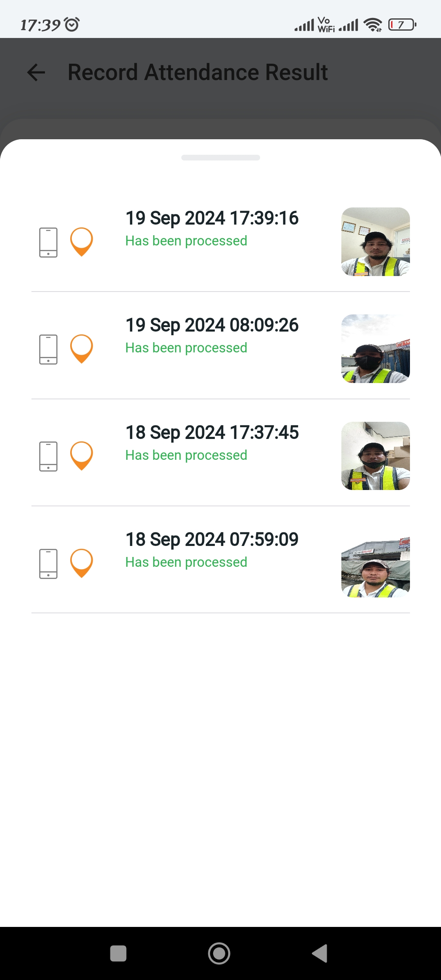The image size is (441, 980).
Task: Tap the back arrow in header
Action: (x=36, y=73)
